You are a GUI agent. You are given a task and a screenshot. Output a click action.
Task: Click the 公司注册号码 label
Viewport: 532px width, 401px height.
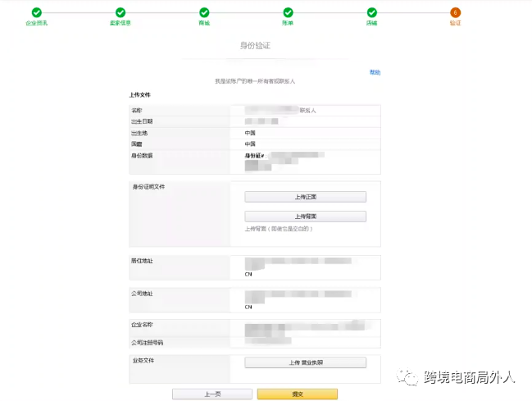click(148, 343)
